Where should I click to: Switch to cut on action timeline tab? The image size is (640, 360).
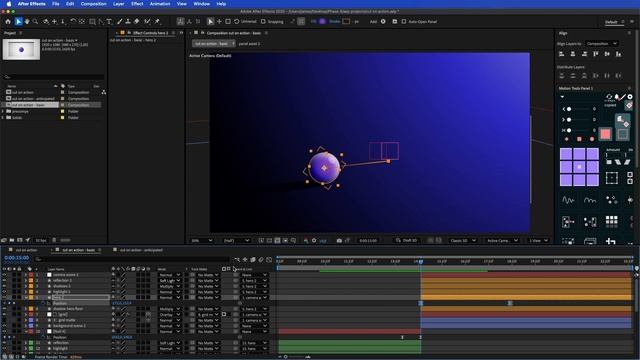coord(26,250)
